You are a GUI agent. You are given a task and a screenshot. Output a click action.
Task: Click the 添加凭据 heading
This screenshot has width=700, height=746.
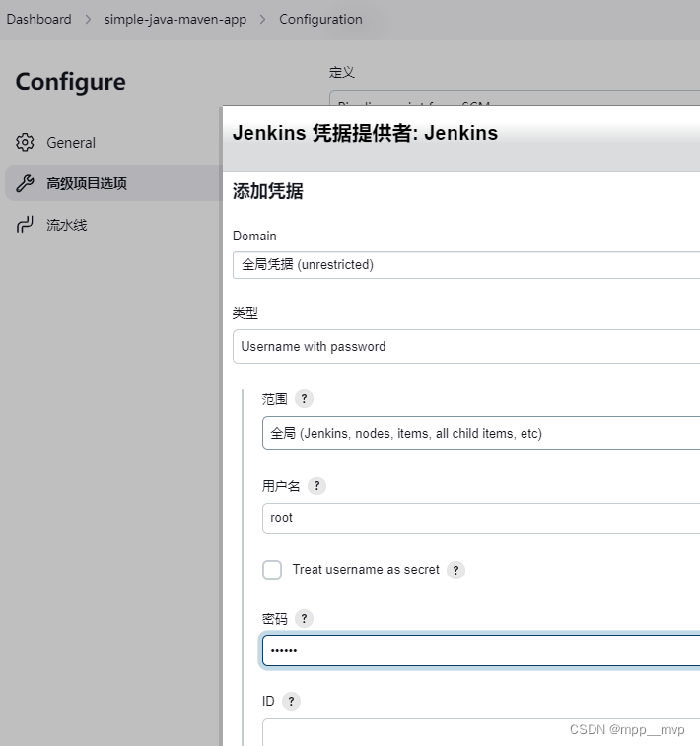pyautogui.click(x=268, y=191)
